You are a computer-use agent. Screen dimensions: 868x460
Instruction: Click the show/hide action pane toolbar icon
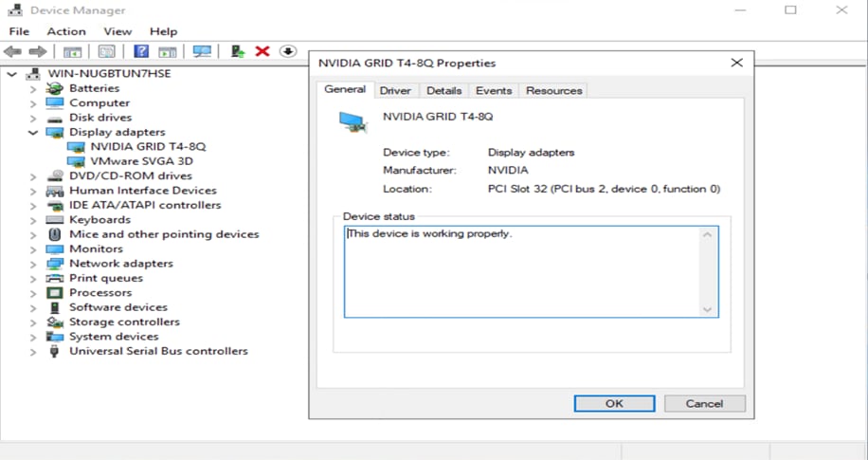pos(167,52)
